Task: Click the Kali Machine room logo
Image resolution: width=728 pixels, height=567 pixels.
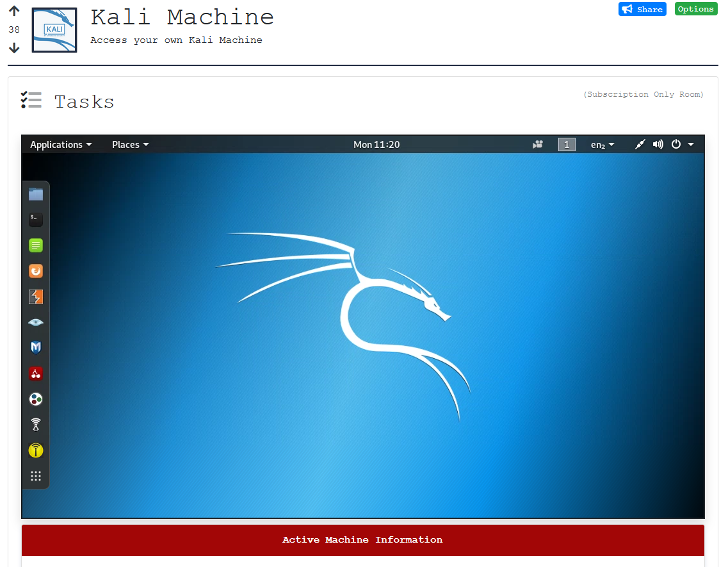Action: tap(54, 30)
